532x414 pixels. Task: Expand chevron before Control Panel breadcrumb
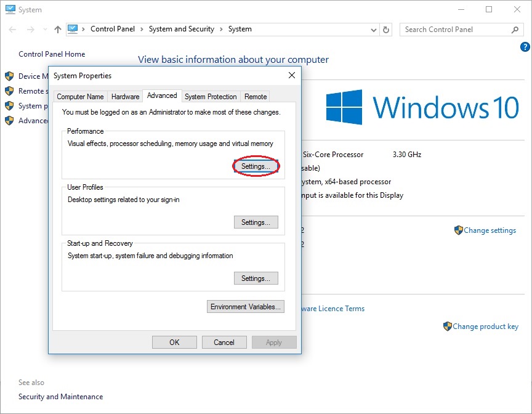(84, 30)
